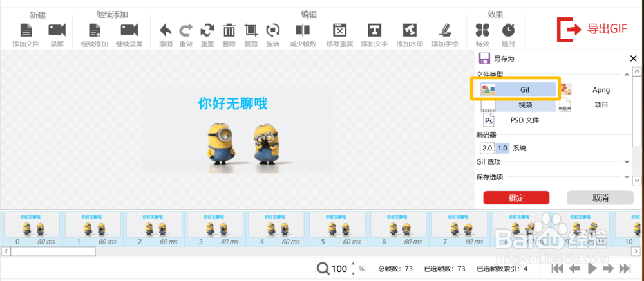The width and height of the screenshot is (644, 281).
Task: Click the 继续录屏 camera icon
Action: (x=129, y=30)
